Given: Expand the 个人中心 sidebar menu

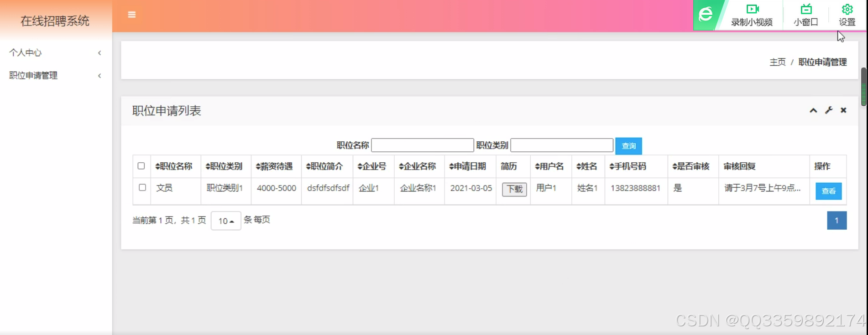Looking at the screenshot, I should tap(55, 53).
